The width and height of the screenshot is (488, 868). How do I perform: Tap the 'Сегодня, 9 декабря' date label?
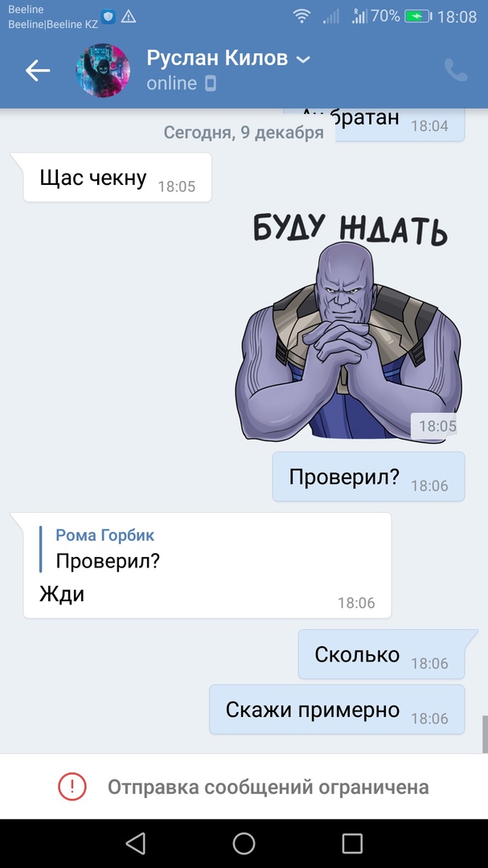[244, 133]
